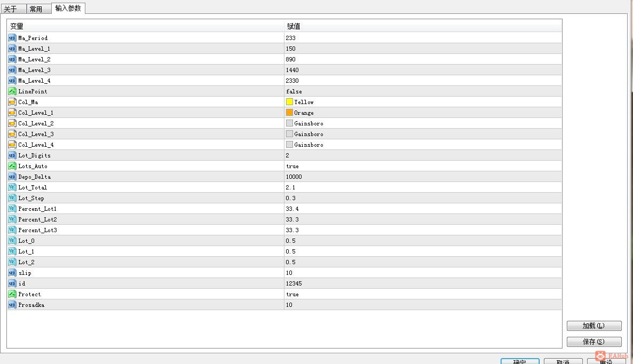Click the 赋值 column header
Image resolution: width=633 pixels, height=364 pixels.
pyautogui.click(x=423, y=26)
